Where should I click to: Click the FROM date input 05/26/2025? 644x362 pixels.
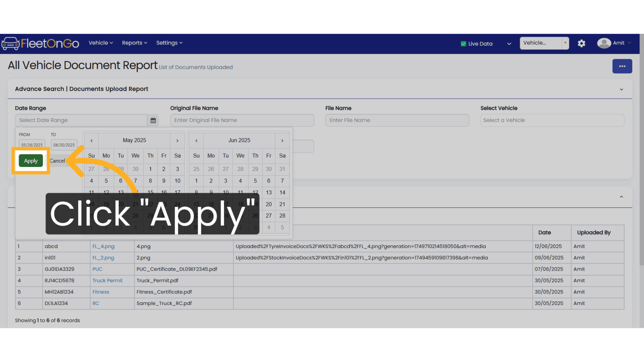point(32,145)
